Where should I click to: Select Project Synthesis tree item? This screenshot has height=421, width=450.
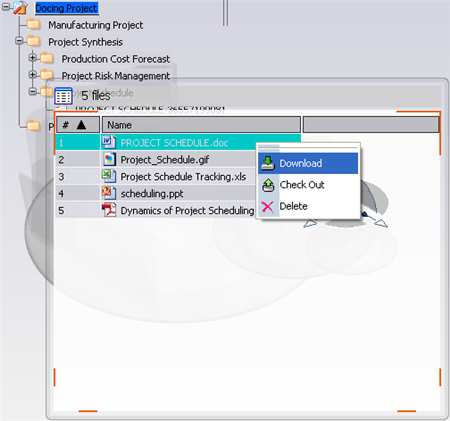tap(85, 42)
